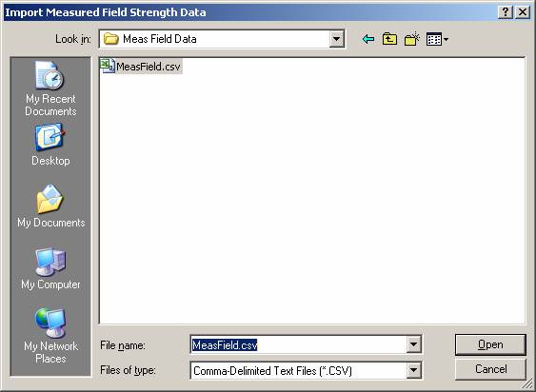Open My Recent Documents location
The width and height of the screenshot is (536, 392).
click(x=50, y=88)
